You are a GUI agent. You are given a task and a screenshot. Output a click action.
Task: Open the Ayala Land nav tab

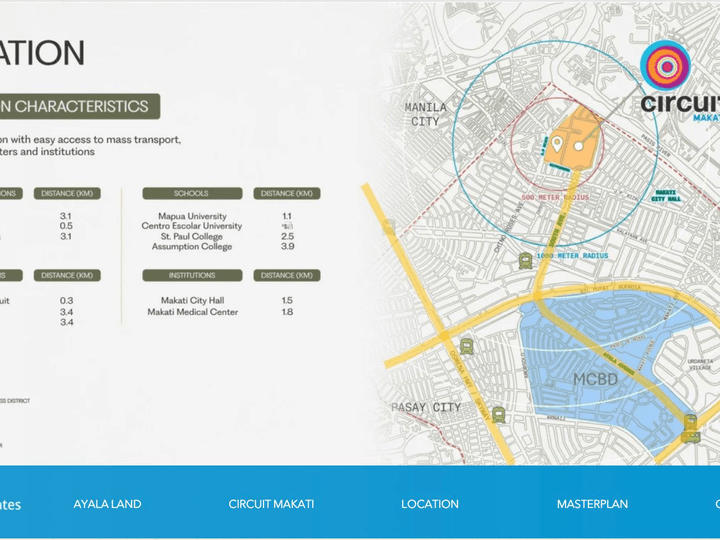click(107, 504)
